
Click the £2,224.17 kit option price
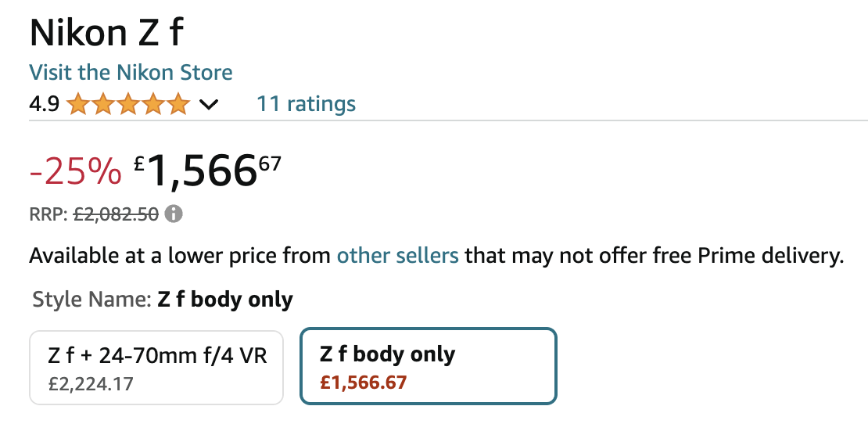91,383
